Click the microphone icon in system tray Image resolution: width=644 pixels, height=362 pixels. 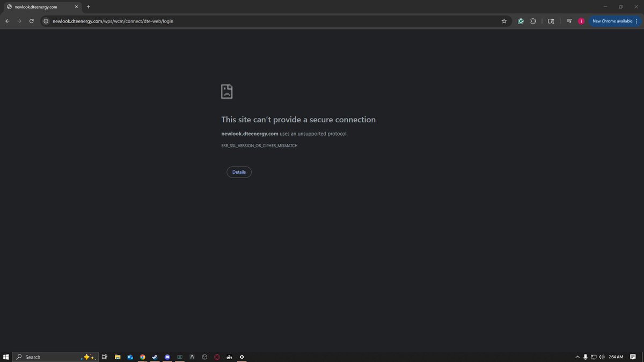click(x=586, y=357)
